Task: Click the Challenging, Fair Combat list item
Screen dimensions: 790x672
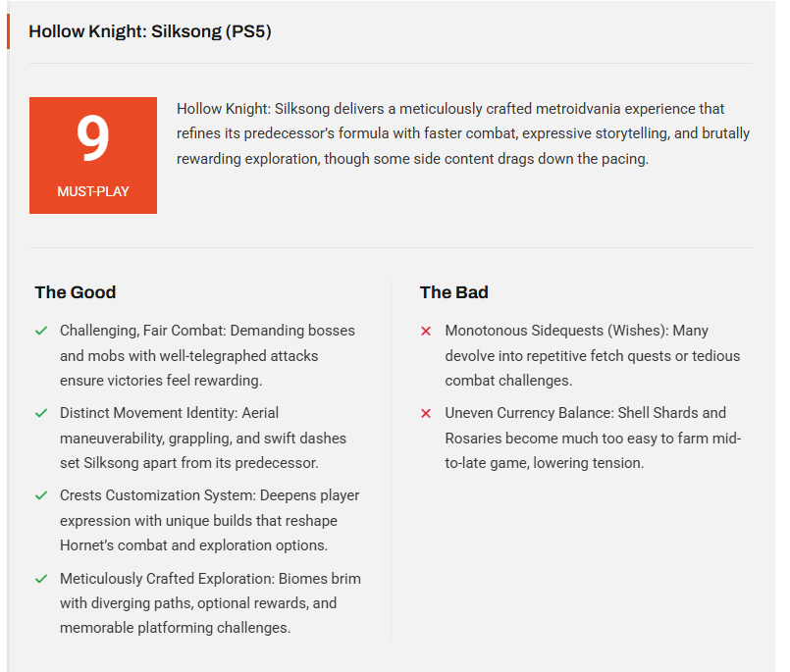Action: [x=207, y=355]
